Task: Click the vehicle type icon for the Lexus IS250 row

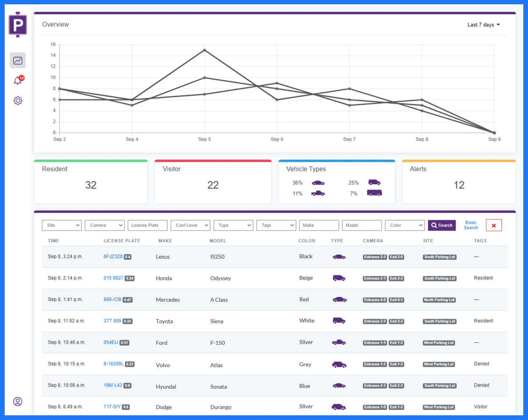Action: click(339, 257)
